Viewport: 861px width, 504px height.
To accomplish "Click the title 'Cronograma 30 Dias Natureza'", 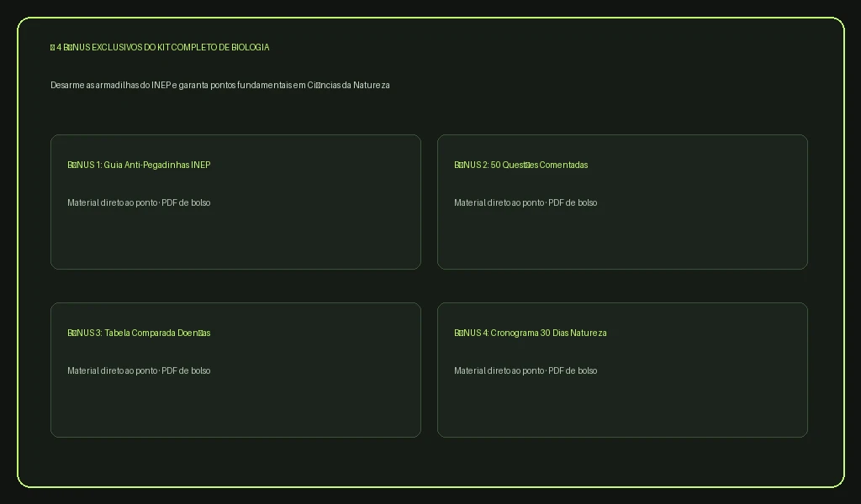I will (548, 333).
